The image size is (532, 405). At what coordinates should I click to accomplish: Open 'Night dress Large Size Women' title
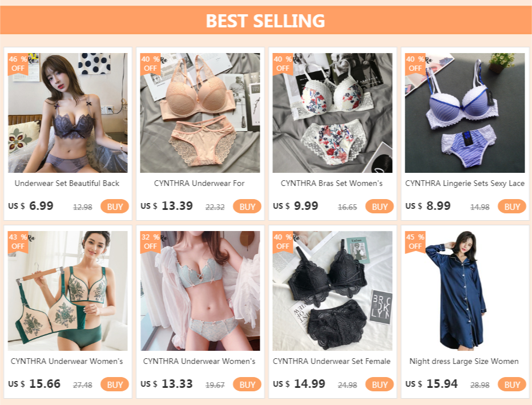point(464,361)
